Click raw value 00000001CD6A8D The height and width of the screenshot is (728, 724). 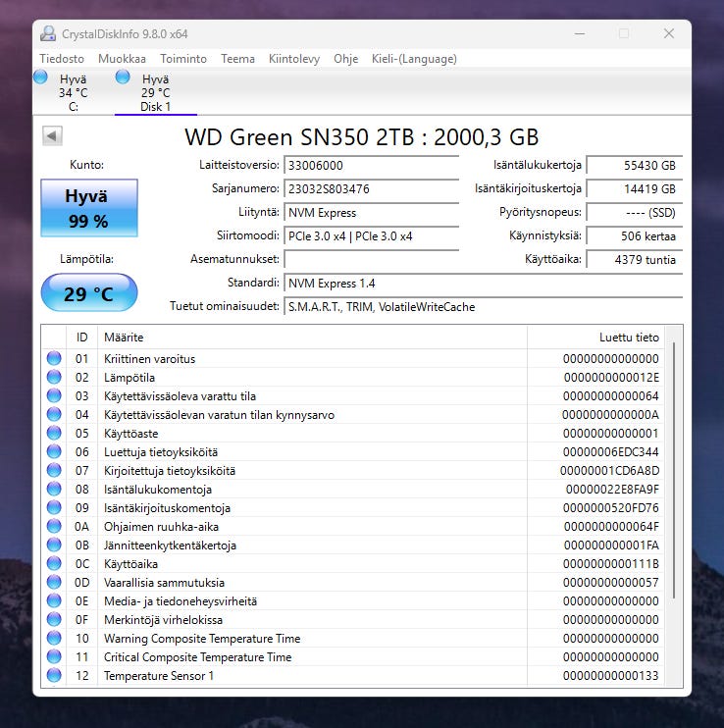coord(609,470)
